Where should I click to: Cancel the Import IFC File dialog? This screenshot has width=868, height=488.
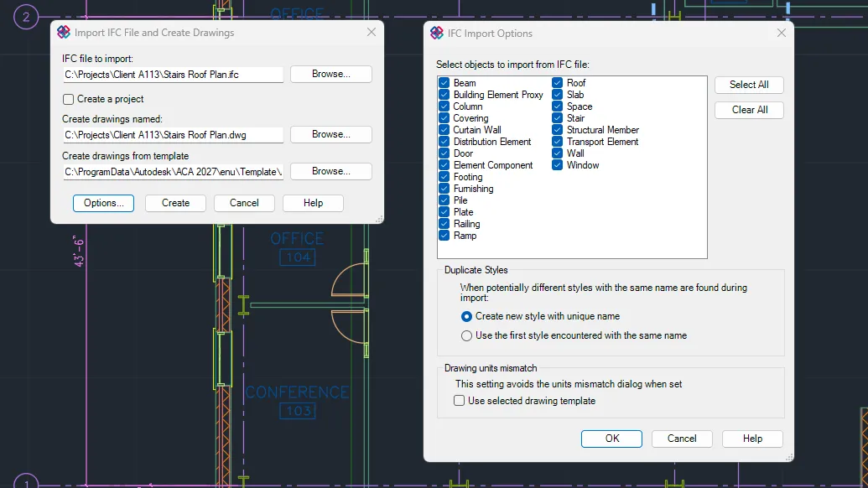tap(244, 203)
